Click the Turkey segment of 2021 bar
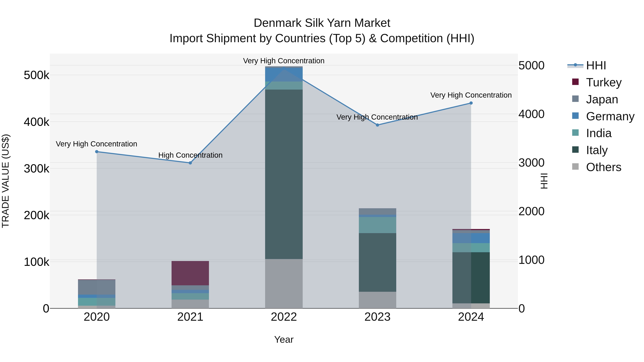 point(190,273)
